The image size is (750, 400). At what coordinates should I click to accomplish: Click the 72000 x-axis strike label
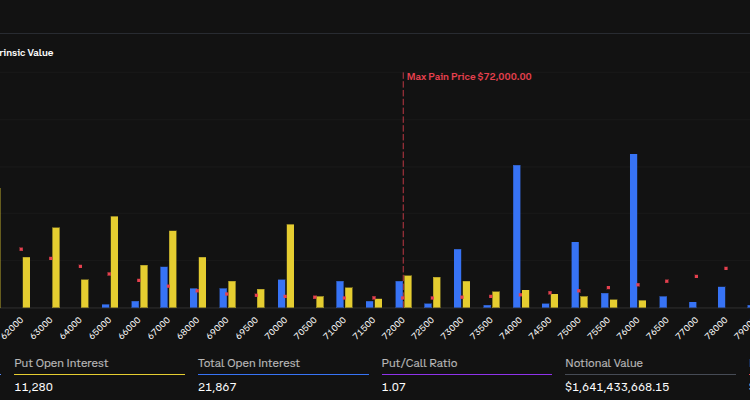coord(395,326)
